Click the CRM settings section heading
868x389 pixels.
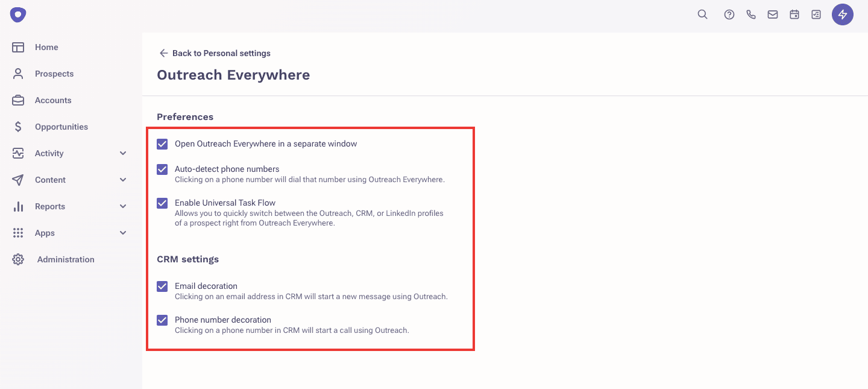coord(187,259)
